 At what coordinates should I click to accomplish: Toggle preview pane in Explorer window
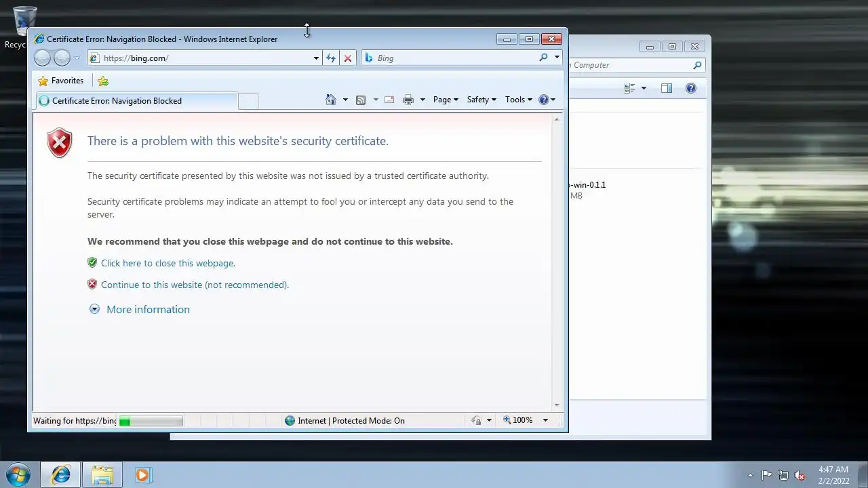[667, 88]
